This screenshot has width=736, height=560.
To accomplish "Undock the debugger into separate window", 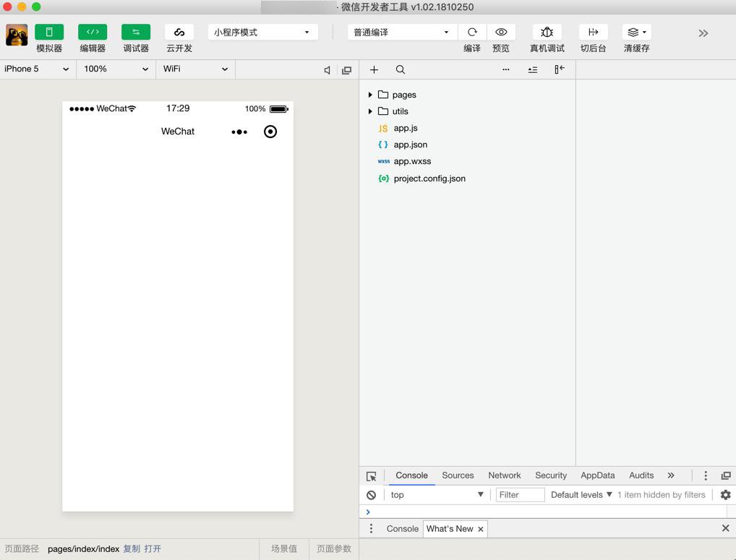I will [x=726, y=475].
